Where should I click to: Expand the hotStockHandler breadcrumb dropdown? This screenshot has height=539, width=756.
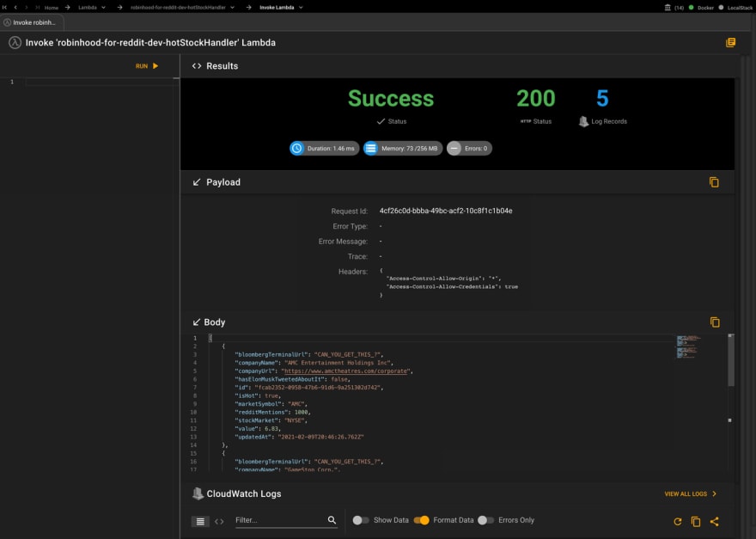click(233, 8)
